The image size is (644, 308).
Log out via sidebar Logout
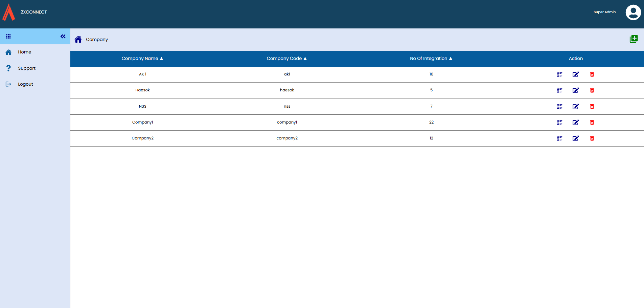pyautogui.click(x=25, y=84)
